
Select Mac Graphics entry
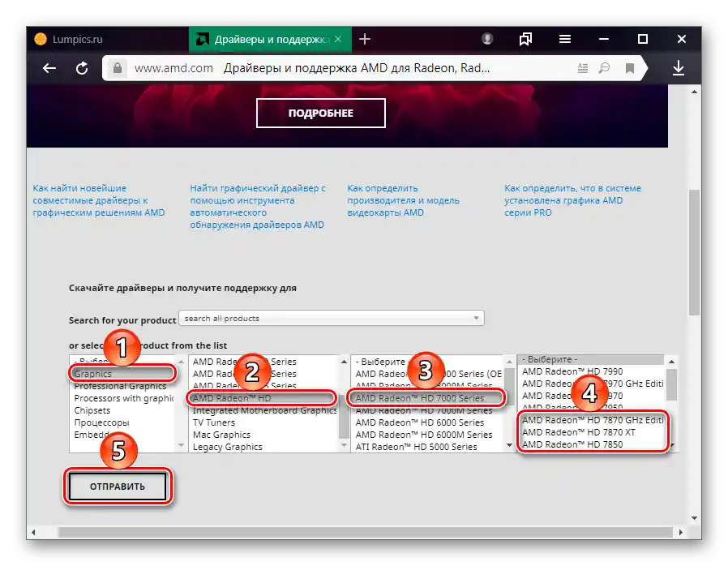pos(263,435)
